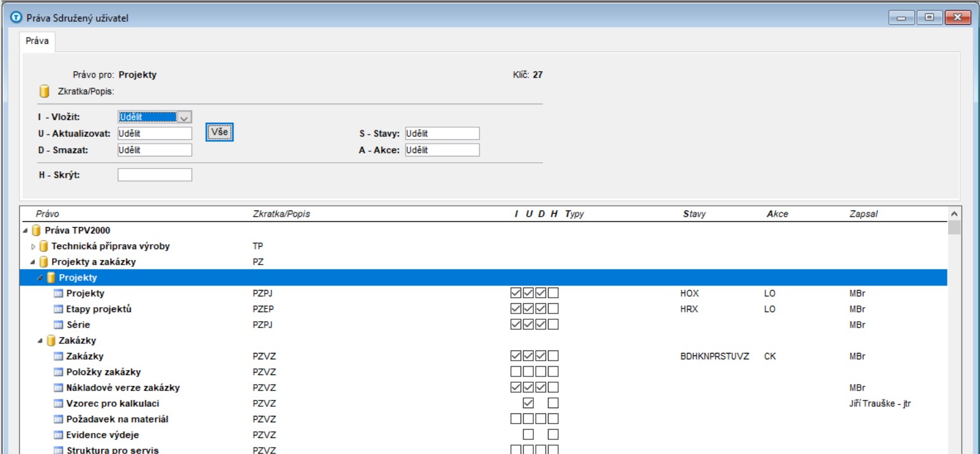Collapse the Projekty a zakázky tree node
This screenshot has height=454, width=980.
click(x=32, y=262)
